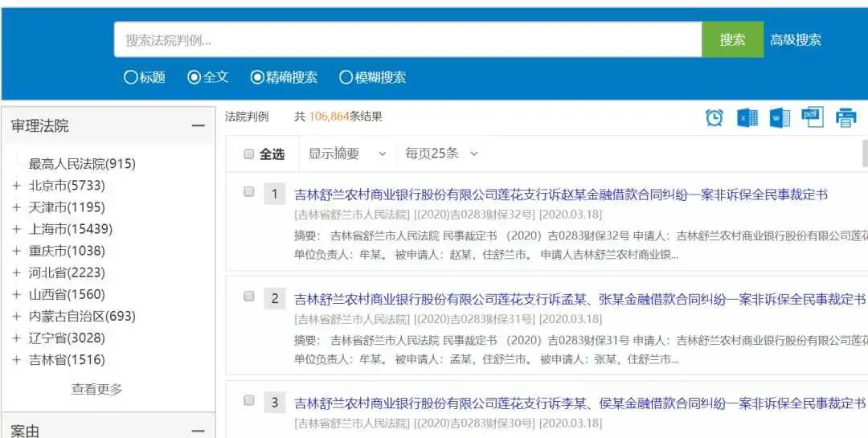Check the box for result 1
Screen dimensions: 868x438
249,191
